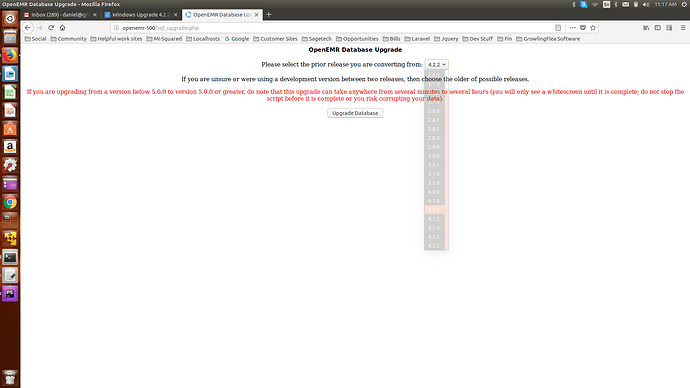Choose version 2.9.0 from release list
The height and width of the screenshot is (388, 690).
(434, 147)
